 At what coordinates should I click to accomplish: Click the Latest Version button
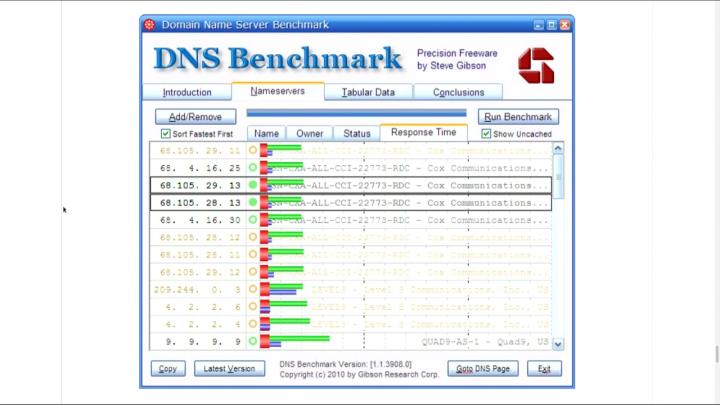(229, 369)
